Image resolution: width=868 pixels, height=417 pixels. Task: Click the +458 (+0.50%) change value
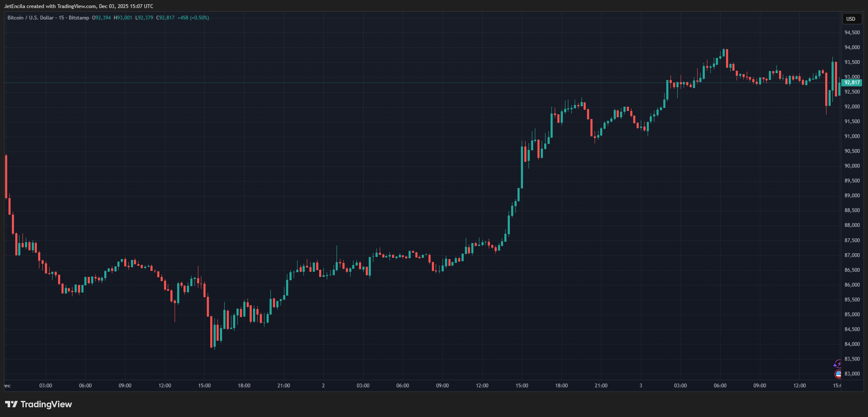(x=193, y=18)
